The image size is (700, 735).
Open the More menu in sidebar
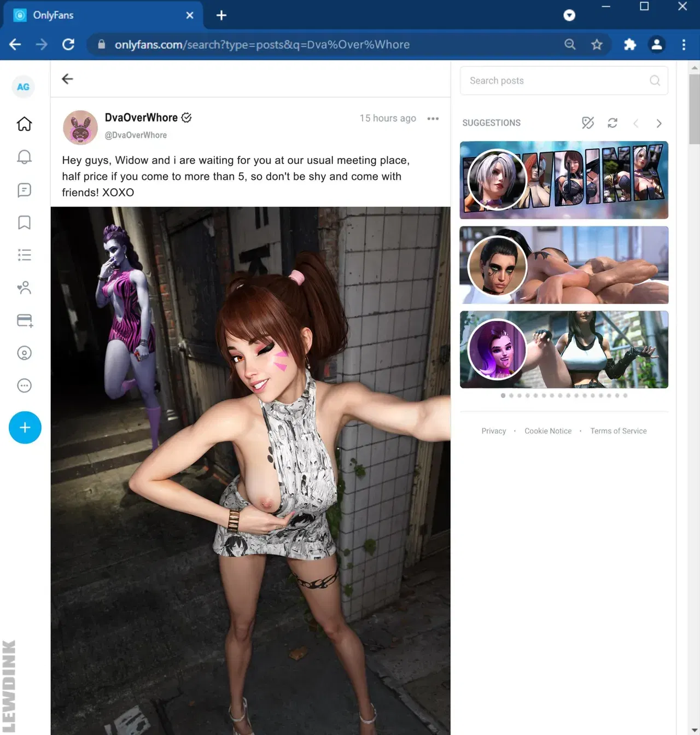click(24, 386)
